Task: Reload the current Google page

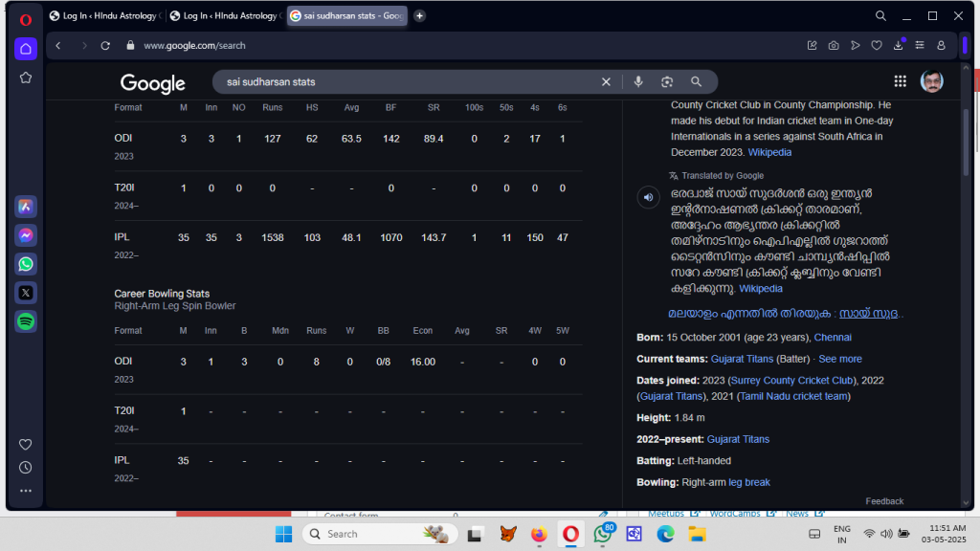Action: tap(105, 46)
